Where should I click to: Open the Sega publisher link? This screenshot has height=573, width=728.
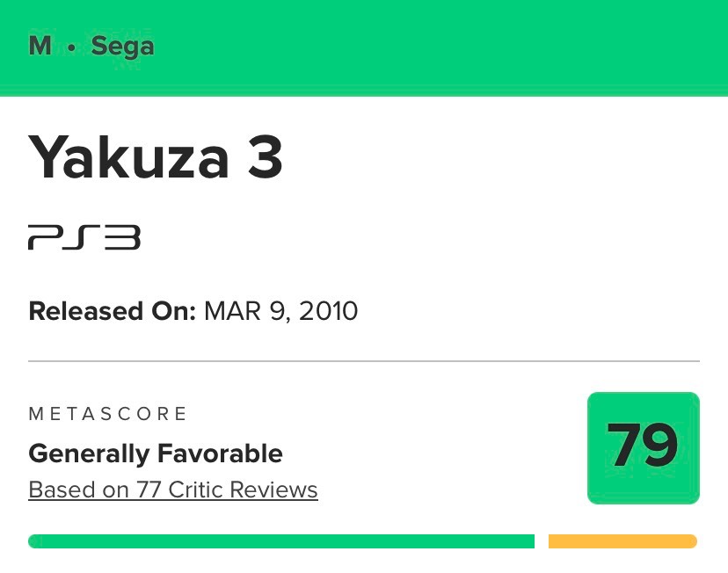[x=122, y=47]
